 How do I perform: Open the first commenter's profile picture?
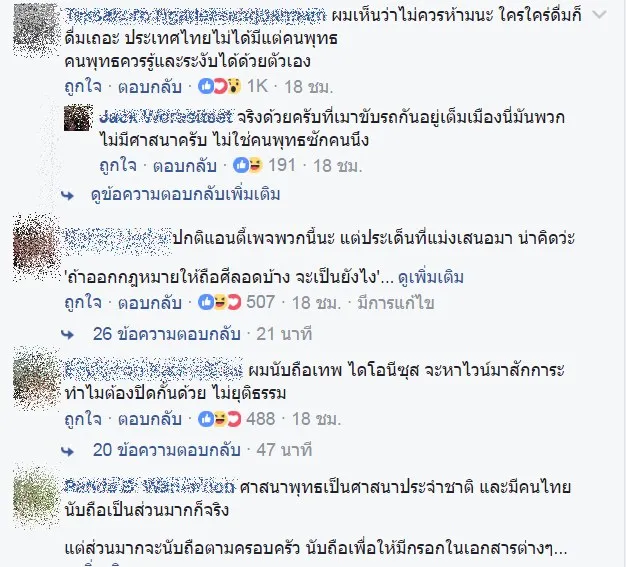click(35, 32)
